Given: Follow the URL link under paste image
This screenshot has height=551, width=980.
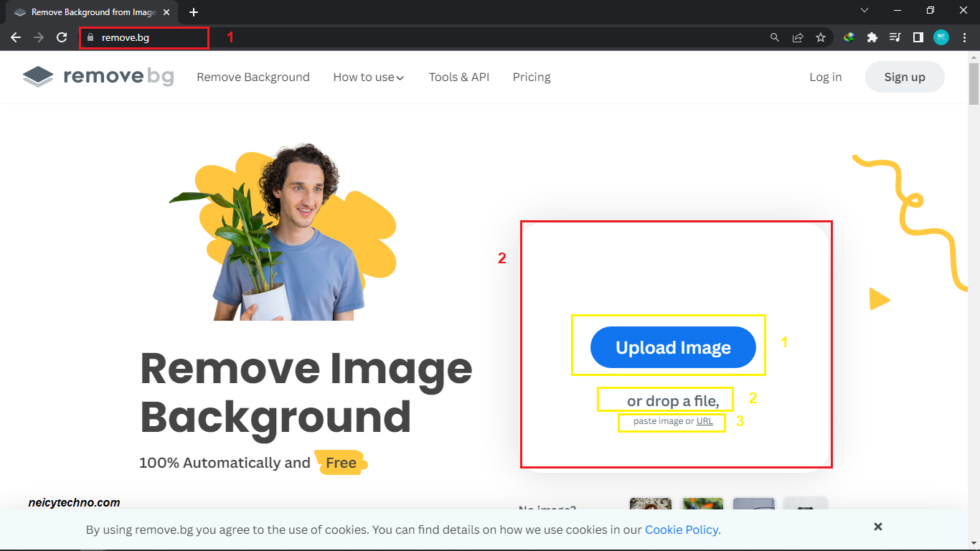Looking at the screenshot, I should tap(705, 421).
